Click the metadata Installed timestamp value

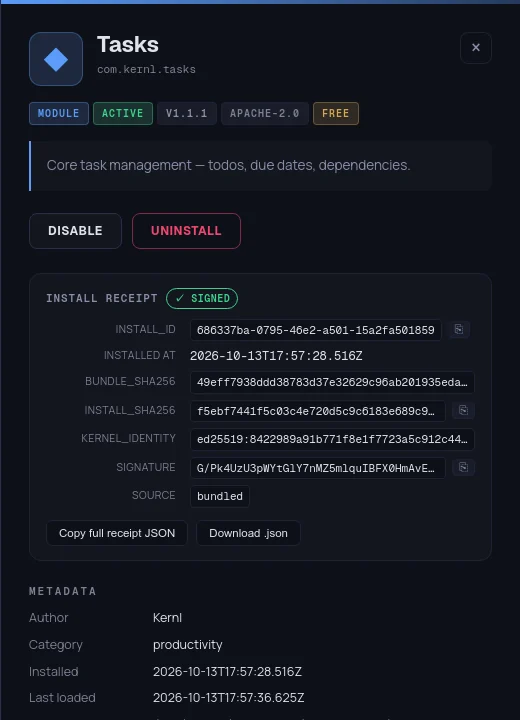click(x=227, y=672)
